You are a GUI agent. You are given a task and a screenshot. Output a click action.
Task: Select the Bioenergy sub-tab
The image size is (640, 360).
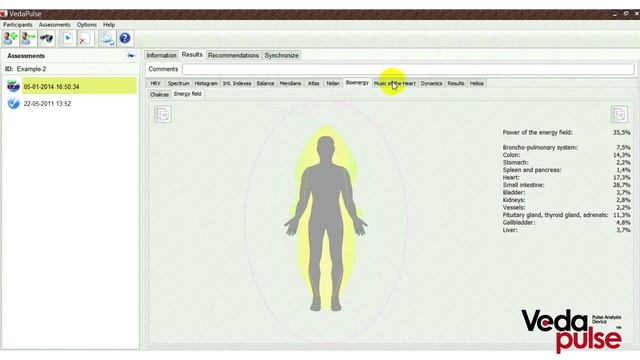tap(357, 83)
